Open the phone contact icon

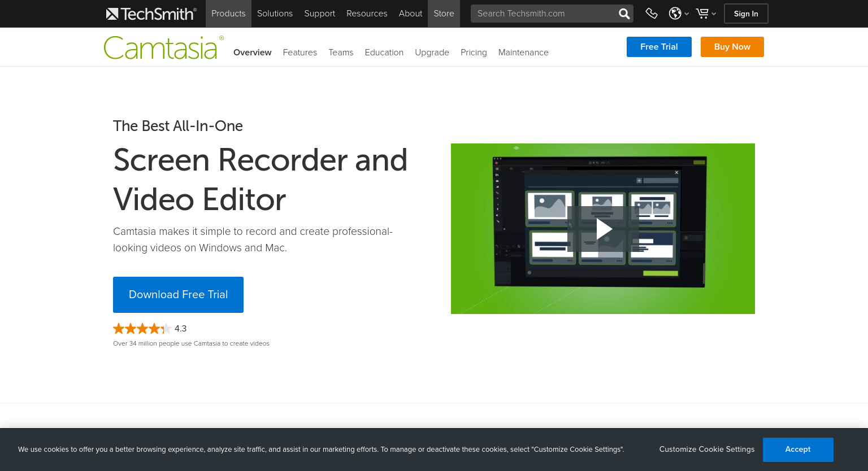pos(652,14)
